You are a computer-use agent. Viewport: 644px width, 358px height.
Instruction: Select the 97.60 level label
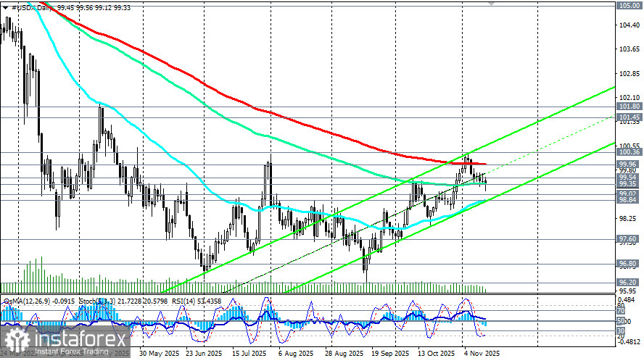pos(629,239)
